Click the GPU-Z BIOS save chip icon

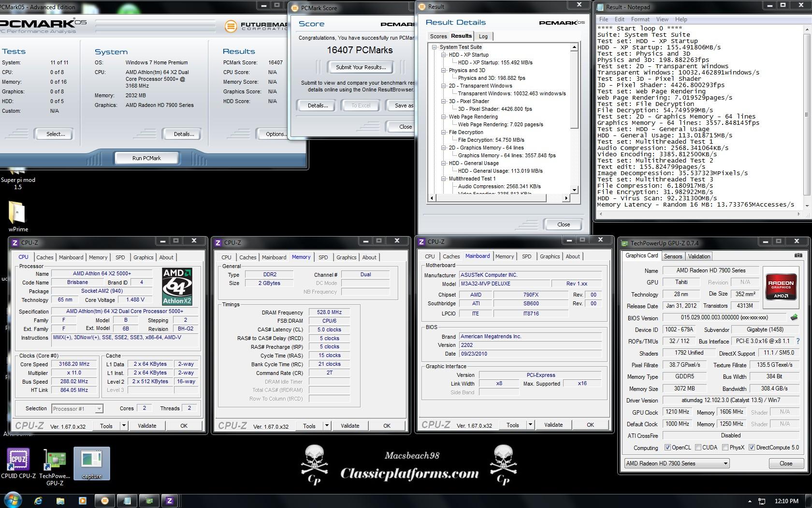(x=794, y=318)
